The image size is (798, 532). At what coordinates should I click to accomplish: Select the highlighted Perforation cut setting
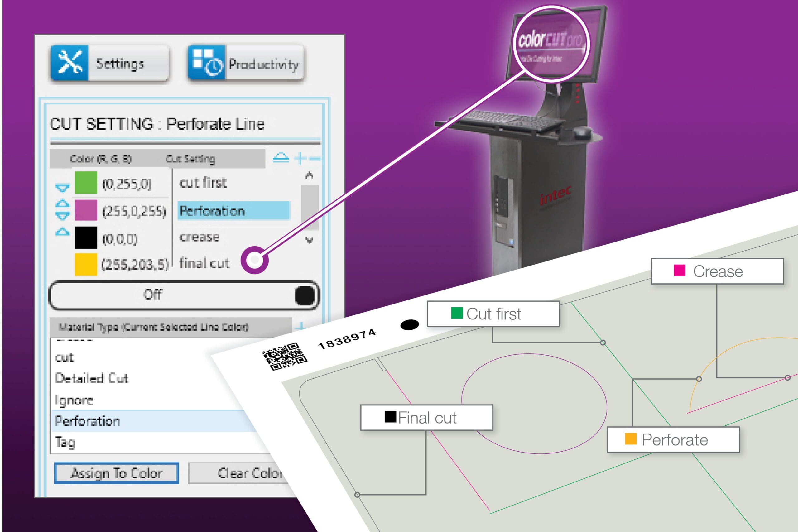(233, 211)
